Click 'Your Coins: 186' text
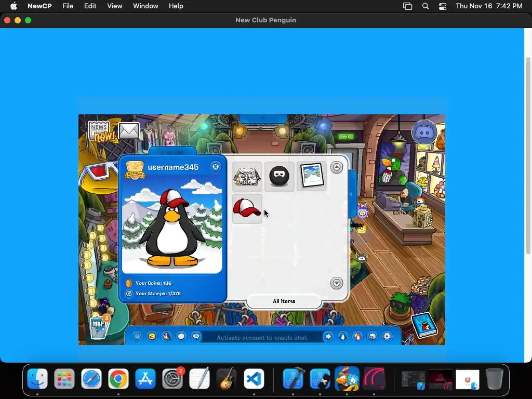Viewport: 532px width, 399px height. 153,283
